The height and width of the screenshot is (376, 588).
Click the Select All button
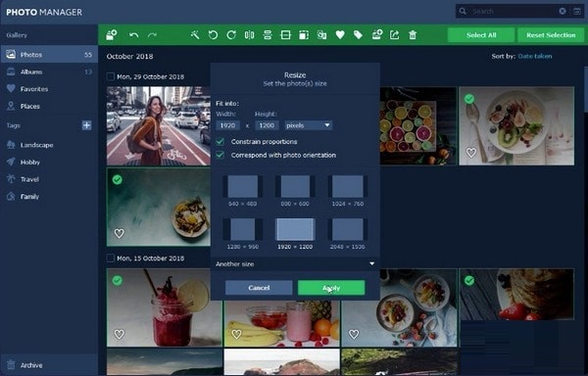[x=481, y=35]
